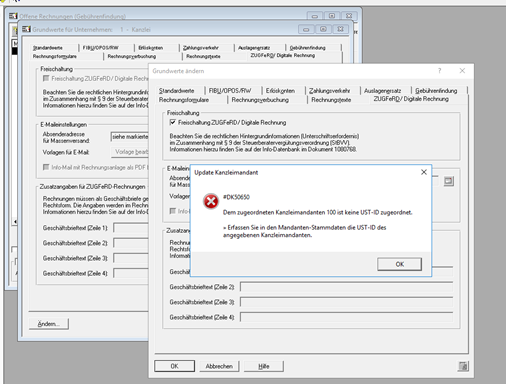Screen dimensions: 506x384
Task: Click Absenderadresse field in Grundwerte für Unternehmen window
Action: click(130, 137)
